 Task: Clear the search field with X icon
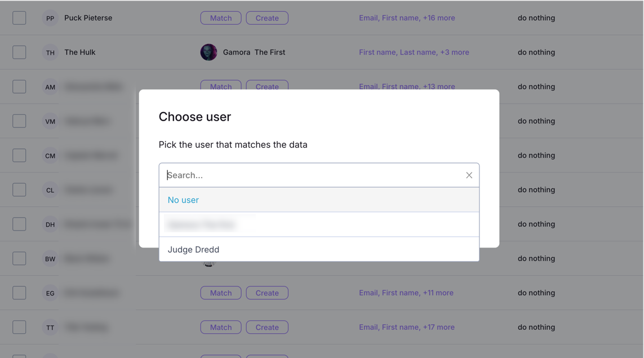pyautogui.click(x=469, y=175)
